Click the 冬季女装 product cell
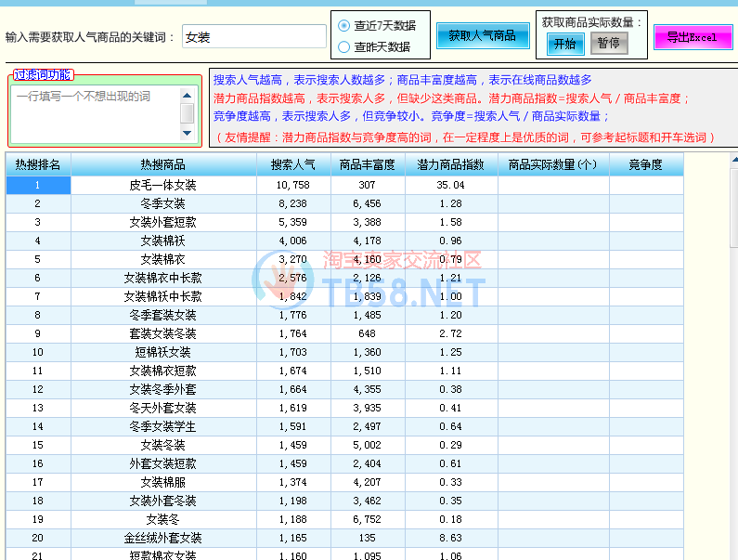 [x=163, y=204]
